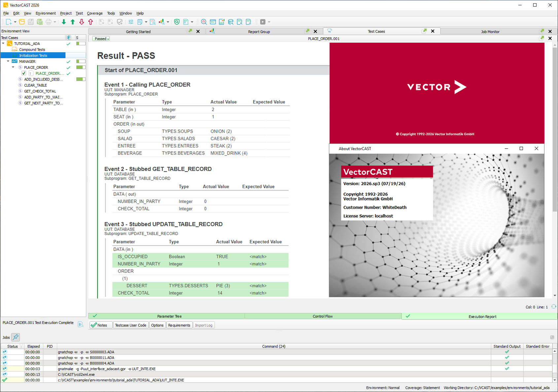This screenshot has height=392, width=558.
Task: Close the About VectorCAST dialog
Action: click(537, 148)
